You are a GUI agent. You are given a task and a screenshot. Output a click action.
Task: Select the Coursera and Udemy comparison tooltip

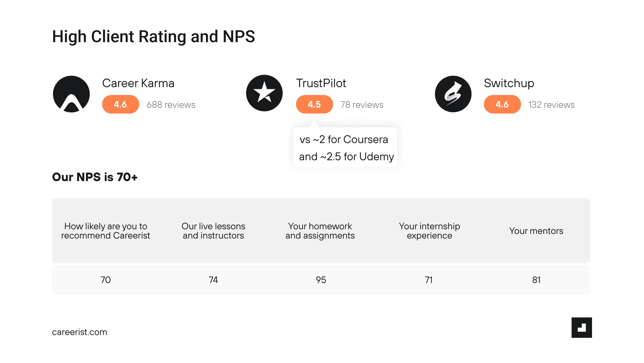coord(345,148)
